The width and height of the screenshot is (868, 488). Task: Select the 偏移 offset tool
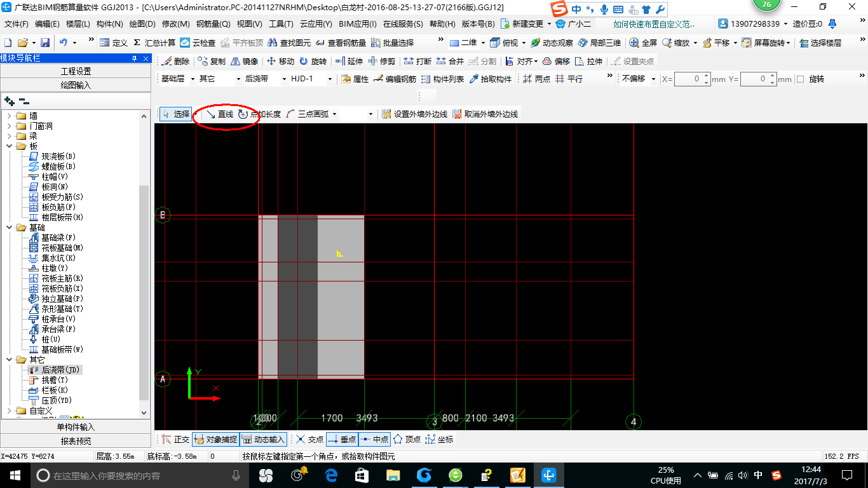coord(557,61)
